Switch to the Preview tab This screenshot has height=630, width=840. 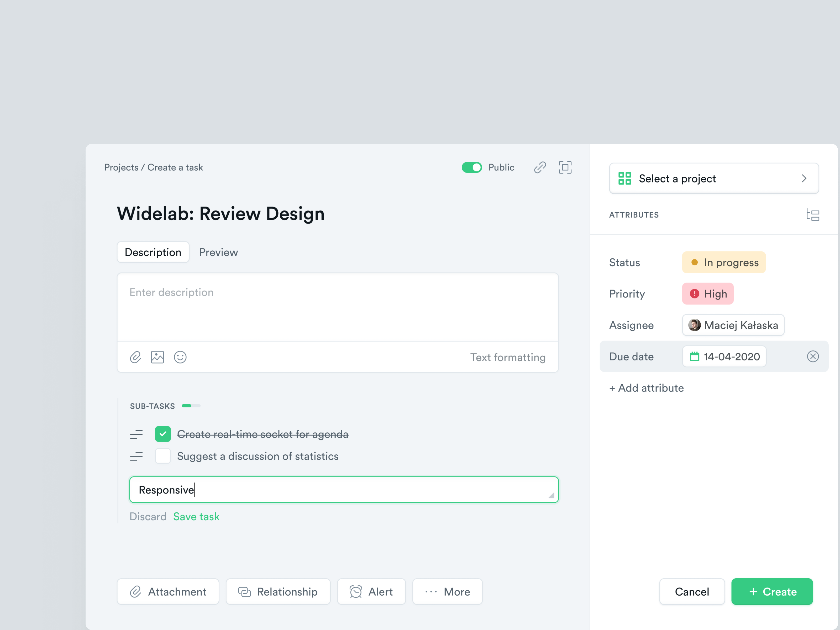pos(218,252)
